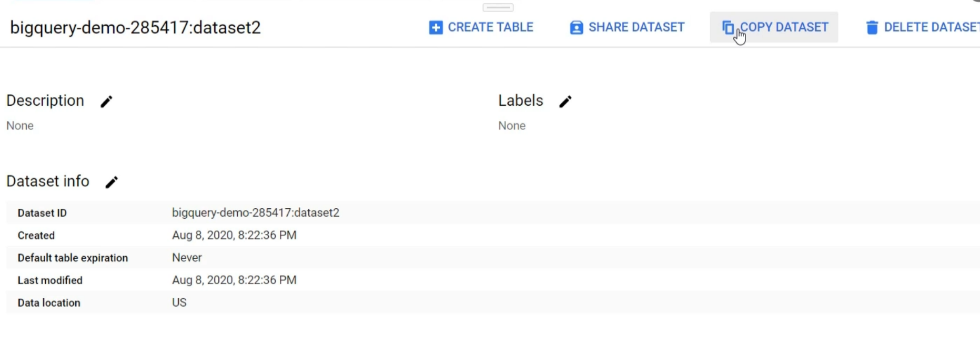Edit Labels using the pencil icon
Image resolution: width=980 pixels, height=344 pixels.
pyautogui.click(x=565, y=102)
